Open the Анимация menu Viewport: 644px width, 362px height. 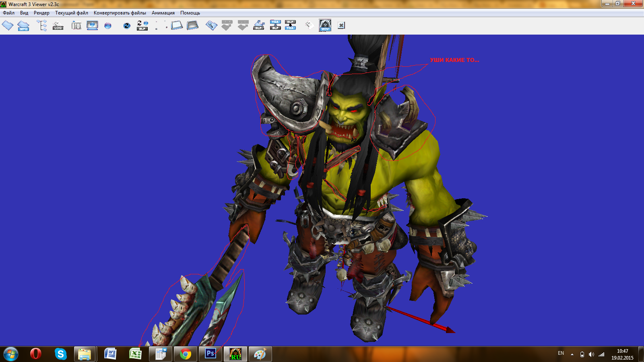[x=163, y=13]
